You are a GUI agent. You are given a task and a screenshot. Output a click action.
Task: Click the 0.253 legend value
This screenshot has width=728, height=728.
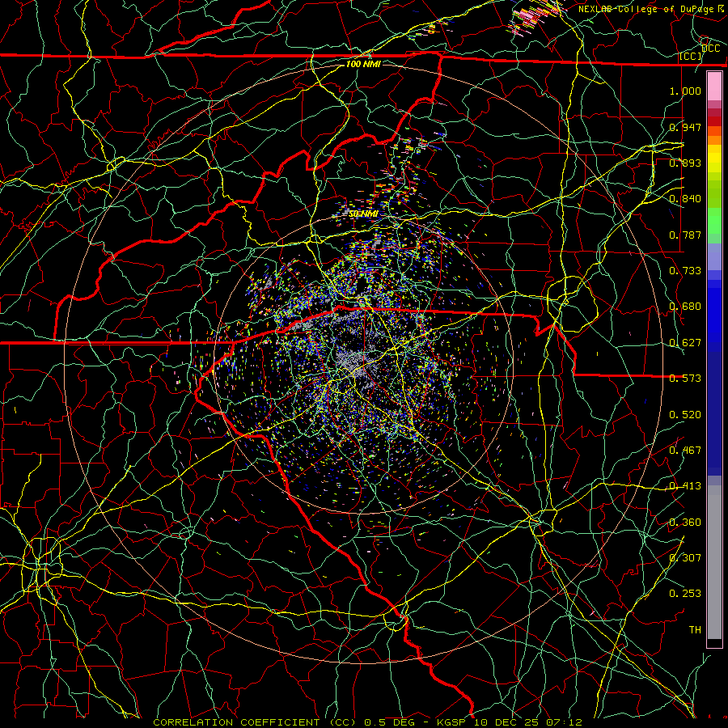click(685, 594)
